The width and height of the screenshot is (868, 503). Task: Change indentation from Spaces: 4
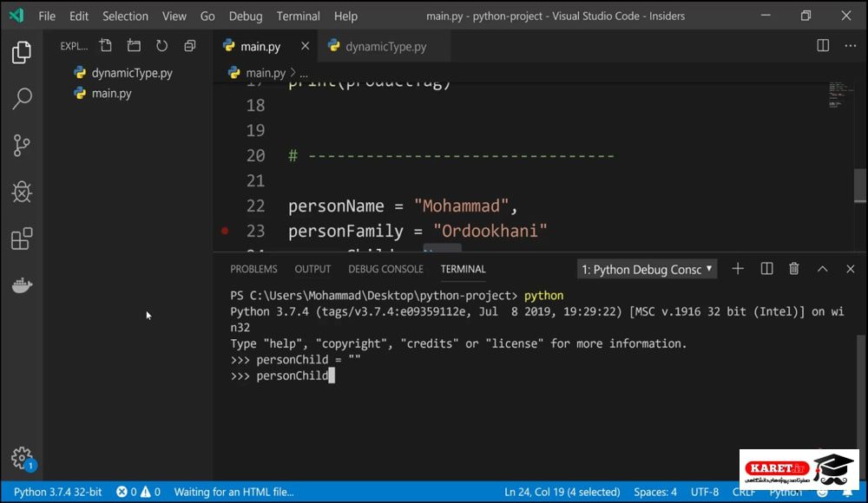click(x=655, y=492)
